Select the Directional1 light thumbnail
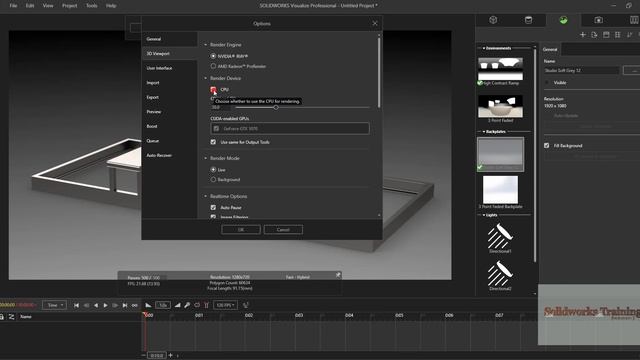640x360 pixels. (500, 236)
